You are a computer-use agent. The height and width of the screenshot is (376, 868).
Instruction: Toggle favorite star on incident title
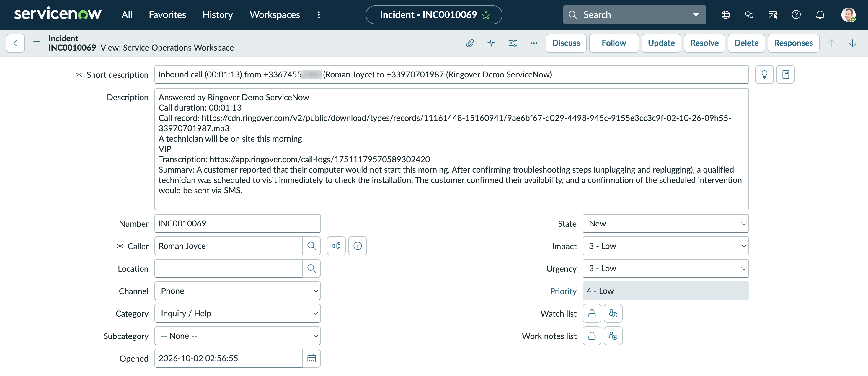pos(486,15)
